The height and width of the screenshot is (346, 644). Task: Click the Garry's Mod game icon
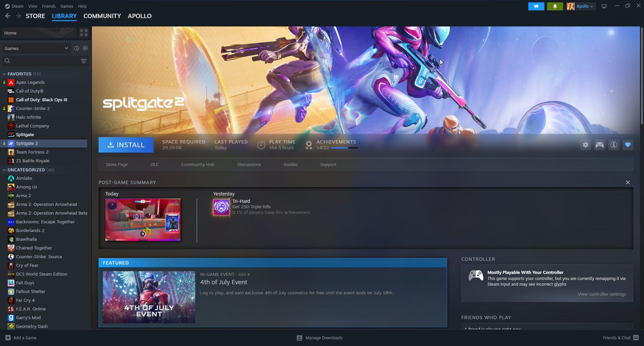click(x=11, y=318)
